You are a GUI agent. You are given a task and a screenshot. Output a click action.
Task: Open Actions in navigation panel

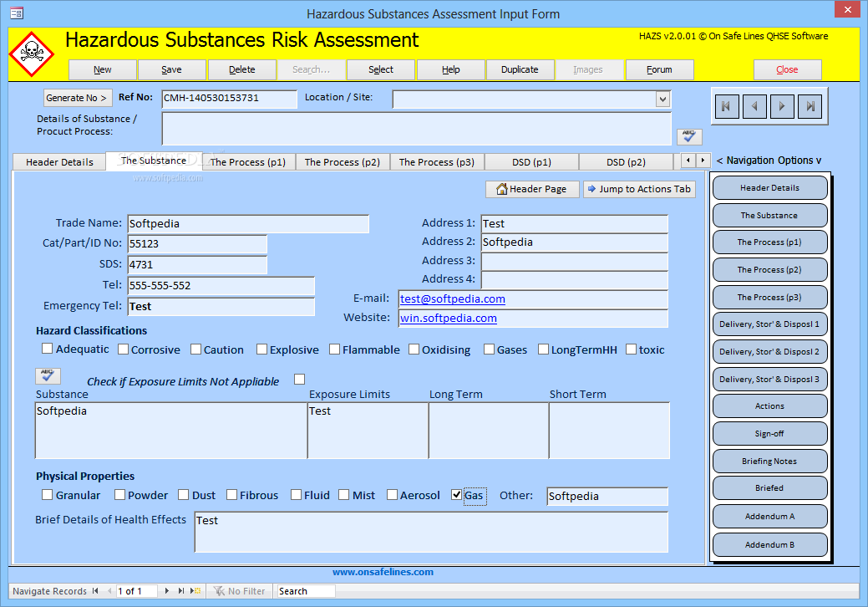(x=769, y=406)
